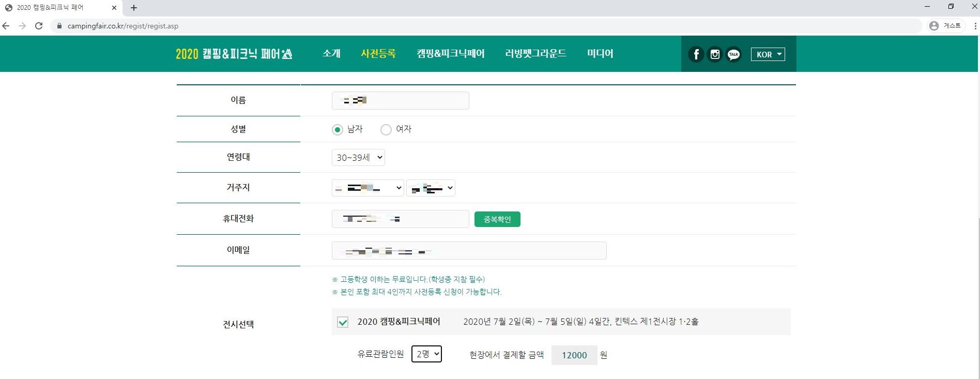The width and height of the screenshot is (980, 379).
Task: Toggle the 2020 캠핑&피크닉페어 exhibition checkbox
Action: (x=343, y=322)
